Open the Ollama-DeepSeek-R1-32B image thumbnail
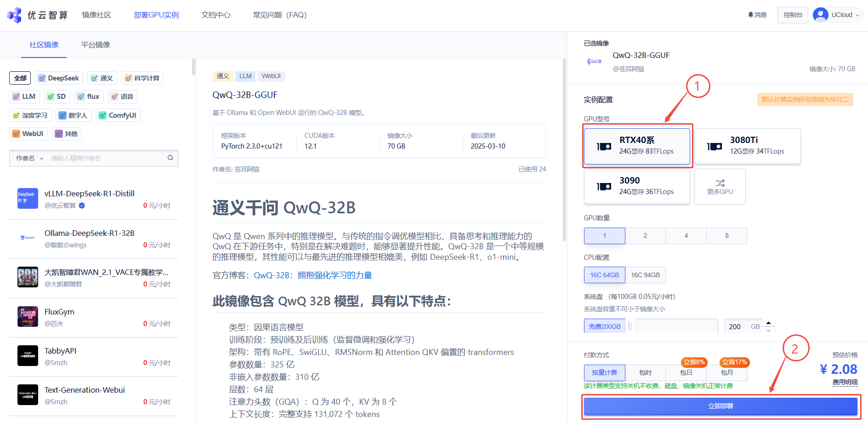Image resolution: width=868 pixels, height=423 pixels. [28, 238]
